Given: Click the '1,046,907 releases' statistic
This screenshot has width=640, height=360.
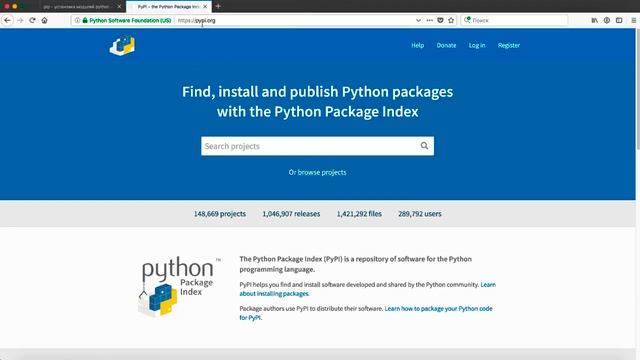Looking at the screenshot, I should coord(291,214).
